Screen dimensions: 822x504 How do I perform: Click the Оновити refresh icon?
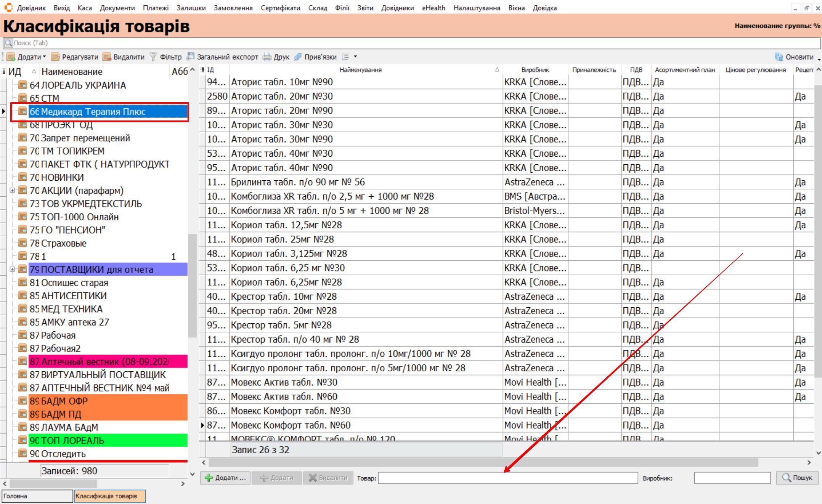pyautogui.click(x=779, y=57)
